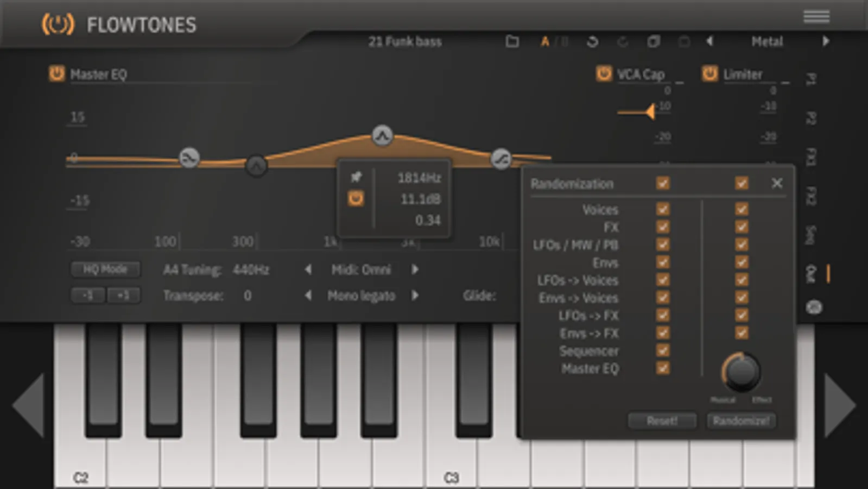
Task: Select the low-shelf EQ band node
Action: coord(189,158)
